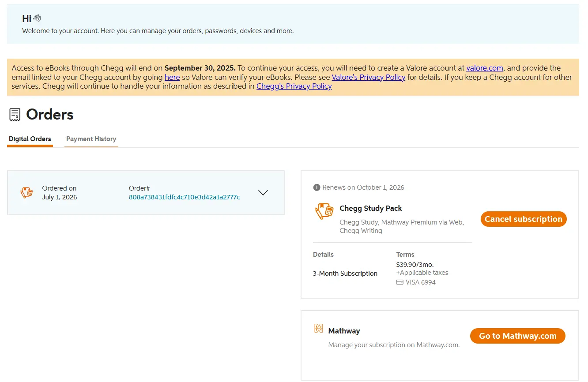
Task: Click the 'Ordered on July 1, 2026' text
Action: point(60,193)
